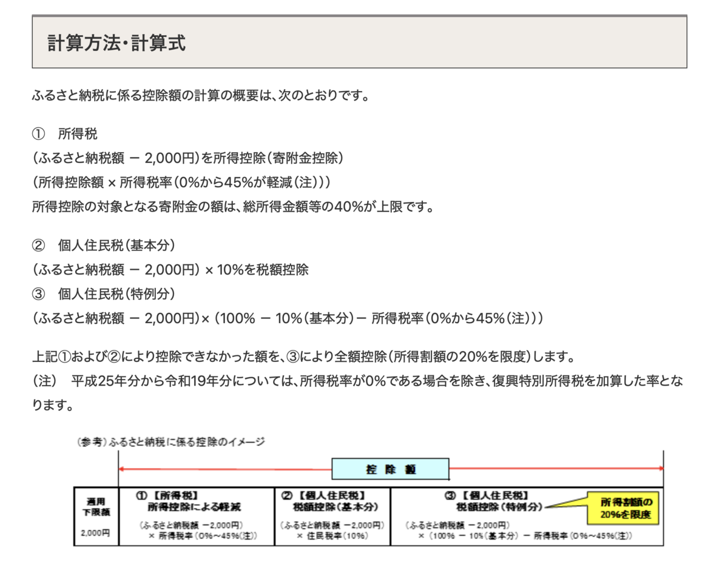The width and height of the screenshot is (728, 562).
Task: Click the intro sentence ふるさと納税に係る控除額の計算の概要
Action: [x=200, y=96]
